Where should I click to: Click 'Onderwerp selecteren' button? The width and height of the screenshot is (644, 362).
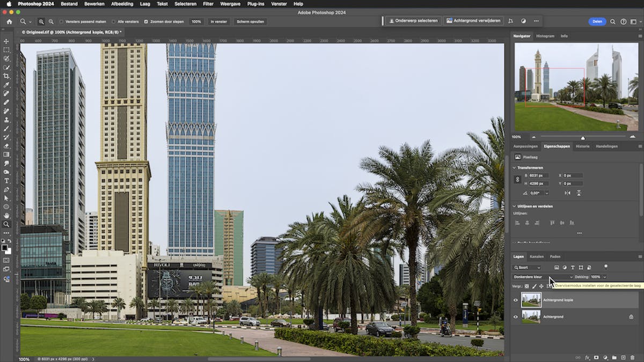[413, 20]
